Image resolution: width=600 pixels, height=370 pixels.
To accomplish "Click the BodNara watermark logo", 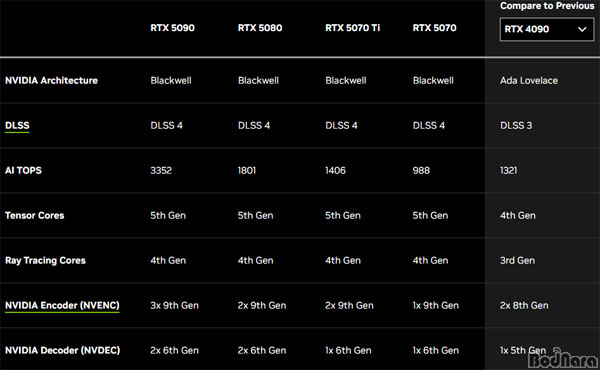I will [563, 359].
